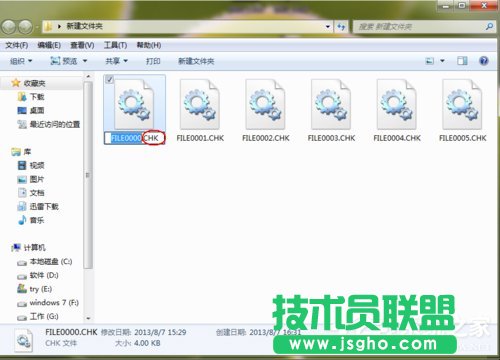Screen dimensions: 500x360
Task: Click the Back navigation arrow button
Action: coord(9,27)
